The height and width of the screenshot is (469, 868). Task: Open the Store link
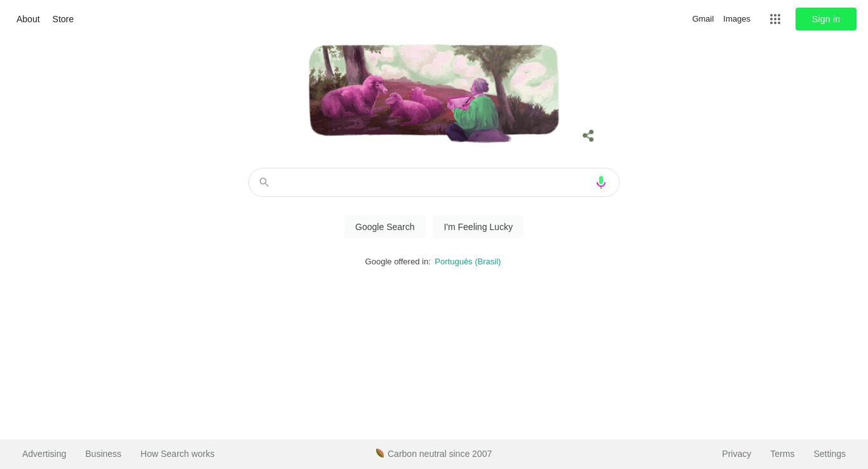tap(63, 19)
